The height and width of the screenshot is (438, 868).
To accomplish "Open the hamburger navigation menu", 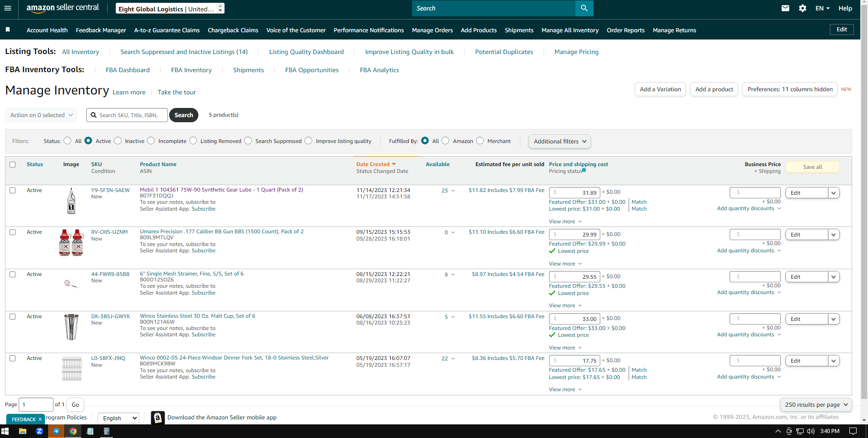I will [8, 8].
